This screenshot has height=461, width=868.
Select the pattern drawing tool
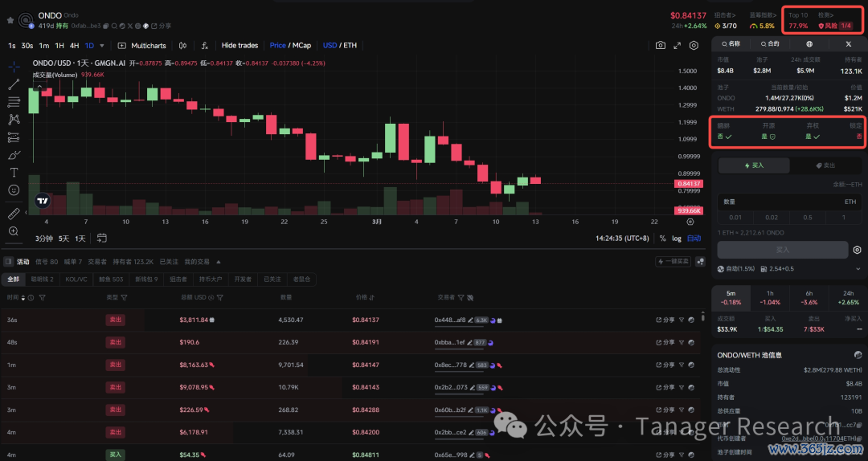pos(14,120)
